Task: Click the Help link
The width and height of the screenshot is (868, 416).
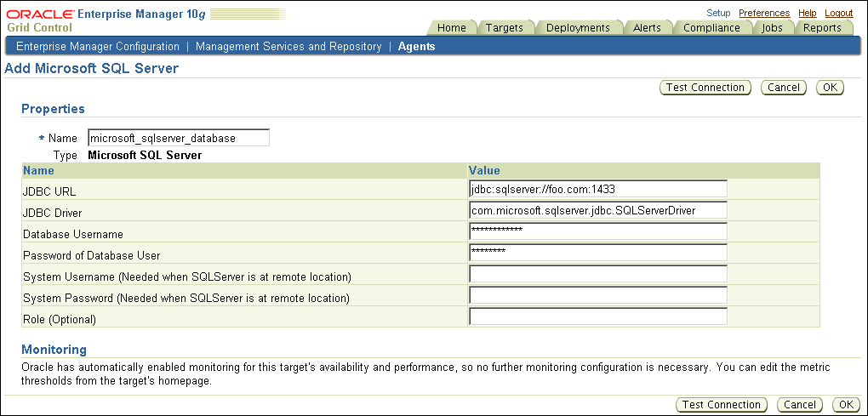Action: pos(807,13)
